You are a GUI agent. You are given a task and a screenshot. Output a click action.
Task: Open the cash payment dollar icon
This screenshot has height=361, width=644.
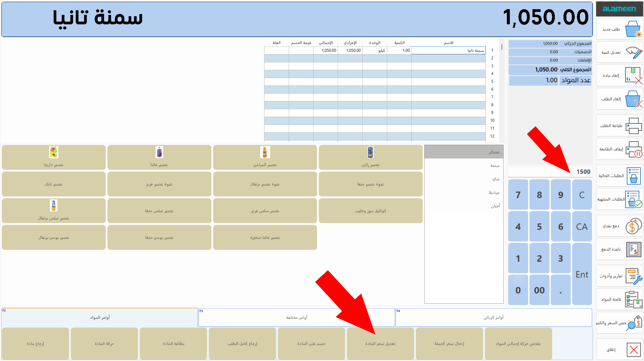point(633,226)
